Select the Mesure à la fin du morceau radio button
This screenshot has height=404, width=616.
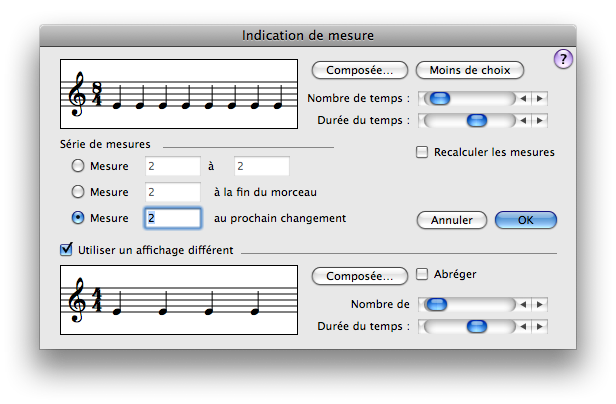coord(78,191)
